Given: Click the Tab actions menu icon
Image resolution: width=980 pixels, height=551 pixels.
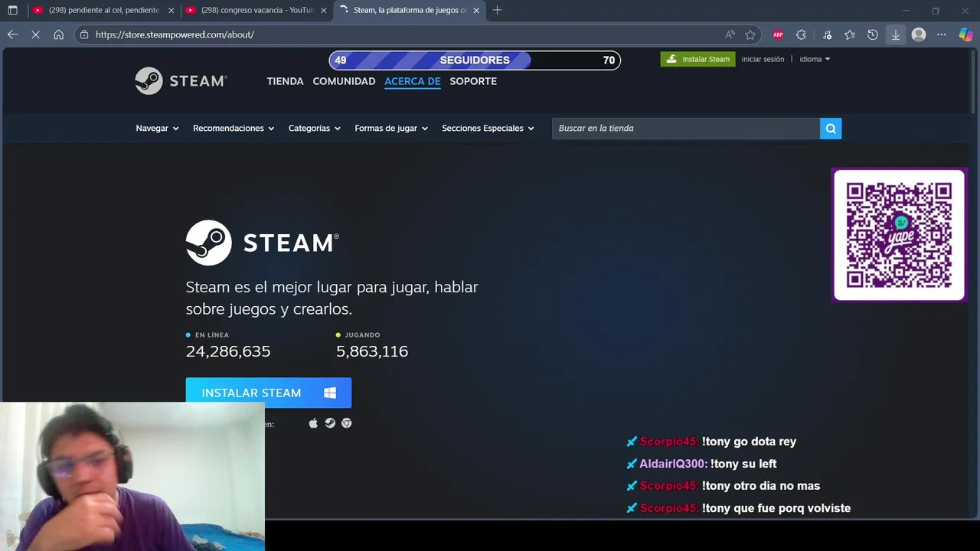Looking at the screenshot, I should tap(12, 10).
